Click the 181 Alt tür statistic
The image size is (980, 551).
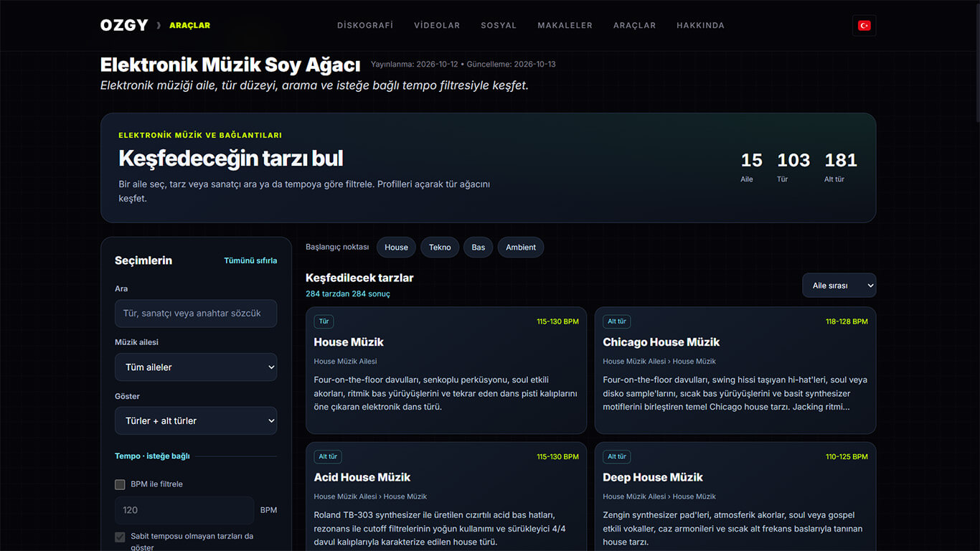841,167
